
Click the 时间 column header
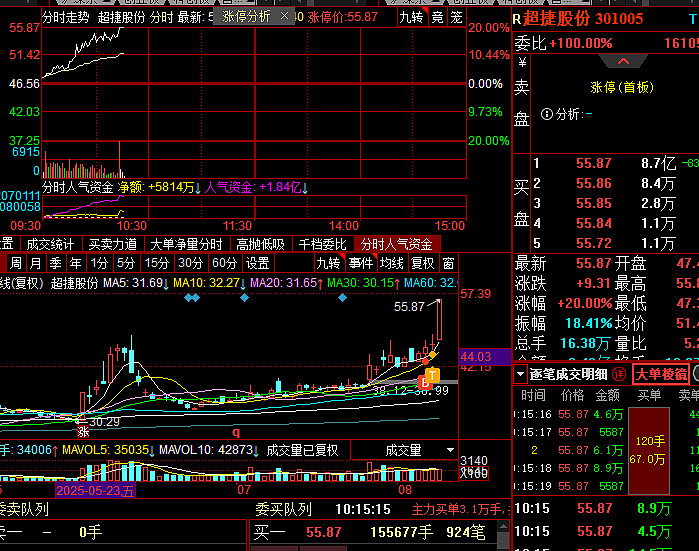click(533, 395)
